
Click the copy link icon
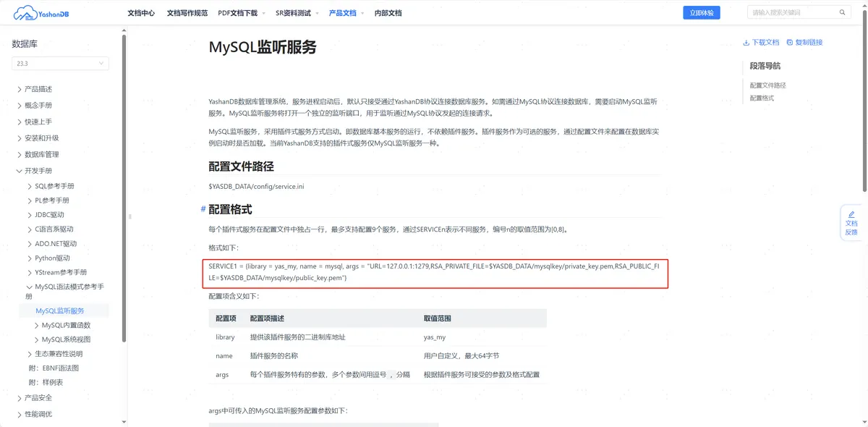point(789,42)
